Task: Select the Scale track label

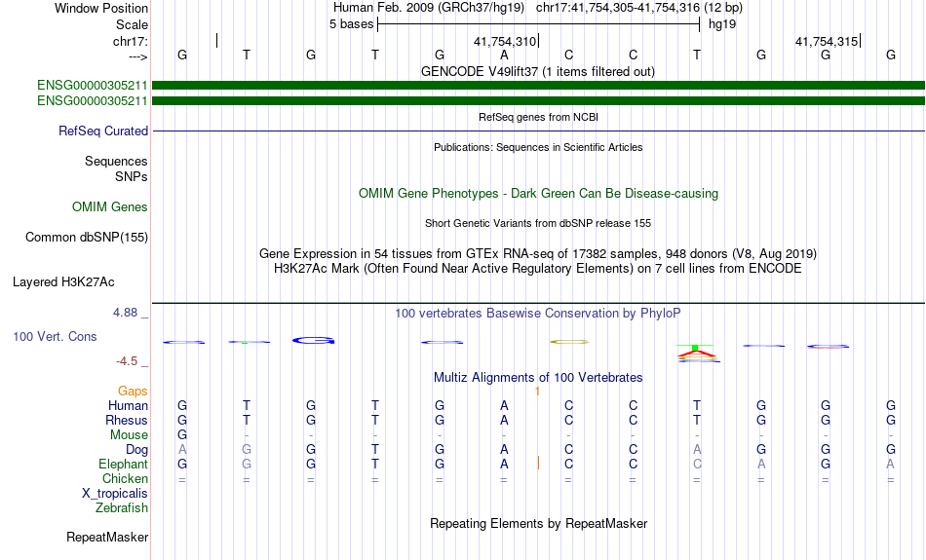Action: 132,24
